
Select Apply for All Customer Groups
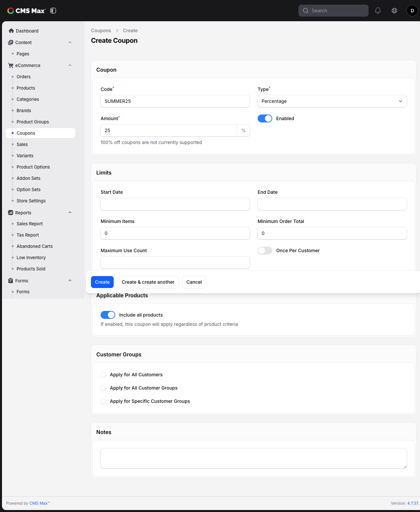click(x=103, y=388)
